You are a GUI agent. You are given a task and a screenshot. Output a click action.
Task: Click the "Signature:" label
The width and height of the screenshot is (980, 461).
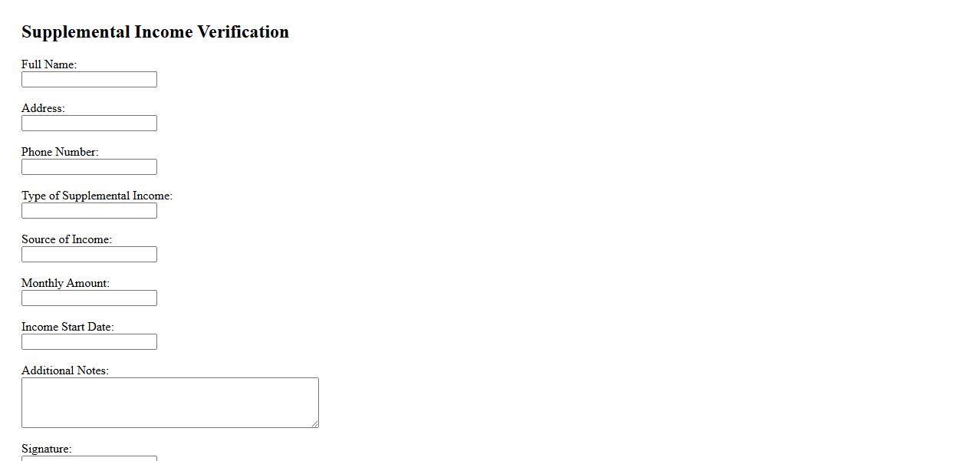(46, 449)
